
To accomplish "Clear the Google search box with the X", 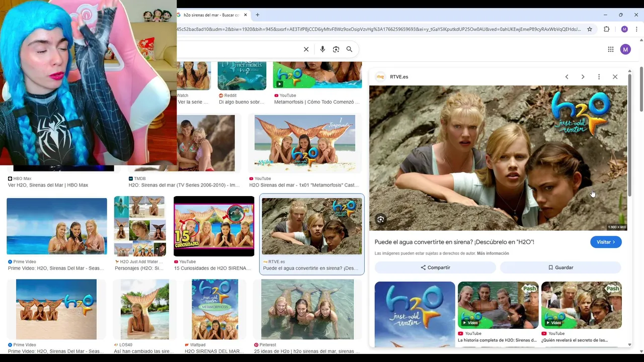I will click(x=306, y=49).
